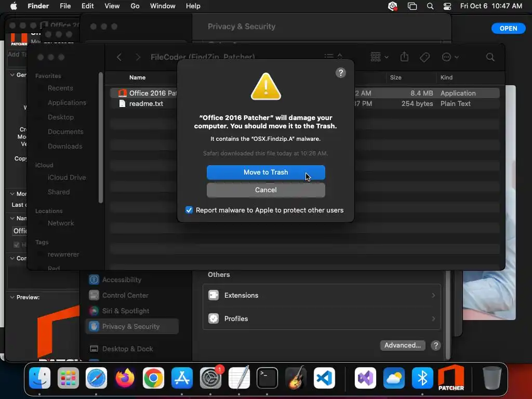532x399 pixels.
Task: Uncheck Report malware to Apple checkbox
Action: tap(189, 210)
